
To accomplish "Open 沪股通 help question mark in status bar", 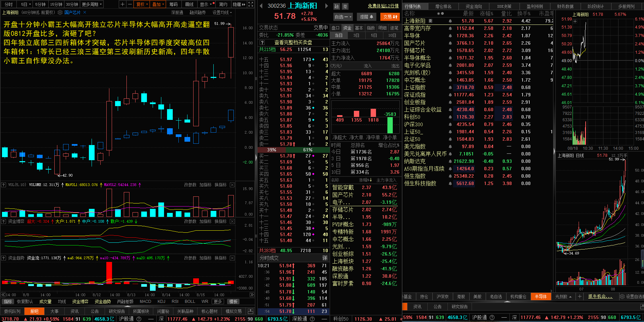I will (x=139, y=319).
